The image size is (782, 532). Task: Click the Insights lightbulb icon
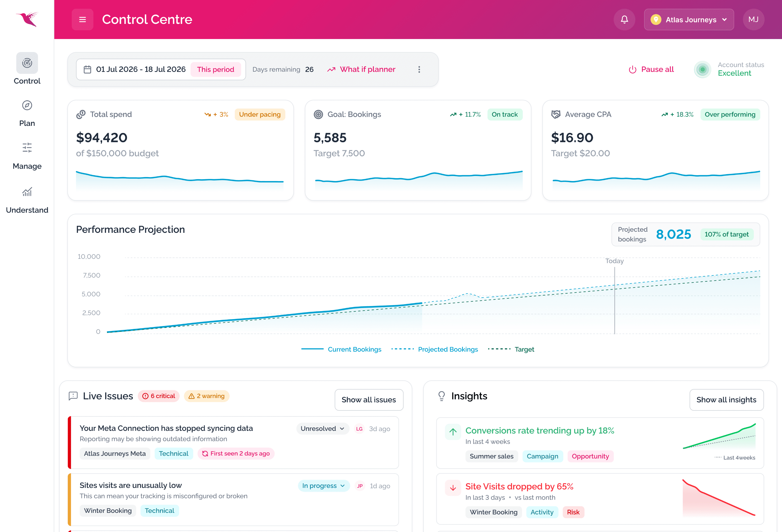pyautogui.click(x=441, y=396)
